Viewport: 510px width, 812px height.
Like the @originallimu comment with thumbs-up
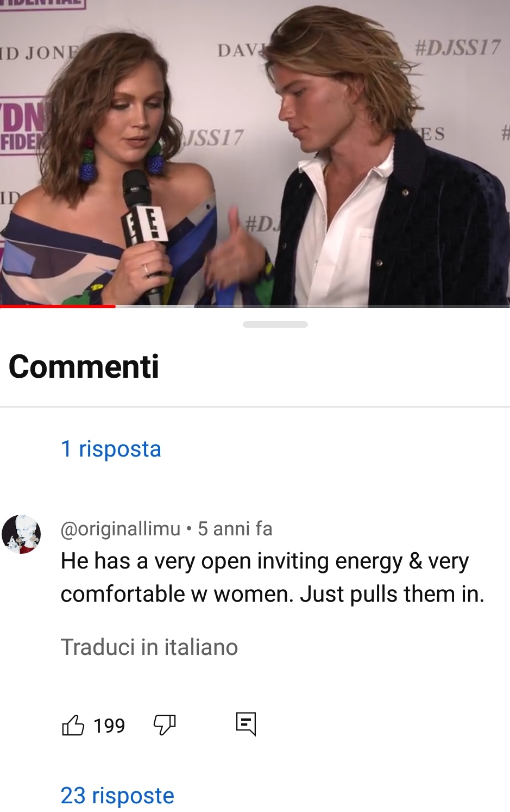point(73,725)
